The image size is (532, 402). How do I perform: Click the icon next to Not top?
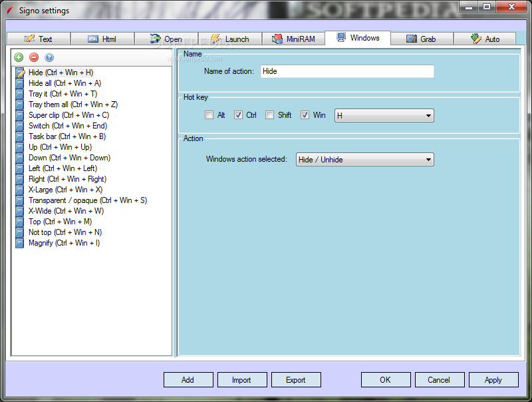[20, 232]
